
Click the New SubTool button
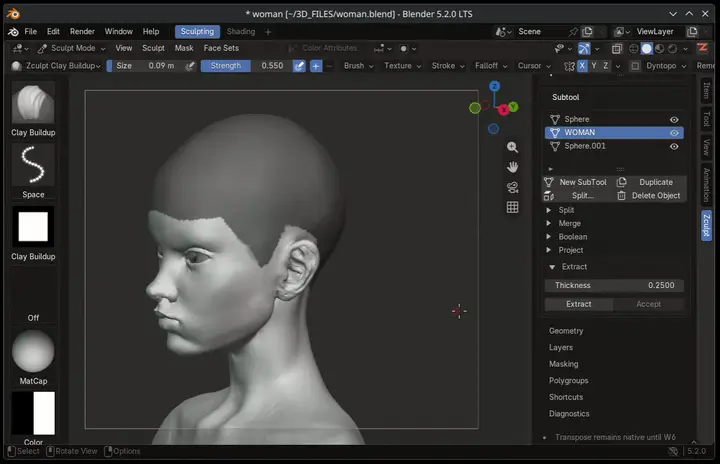click(x=577, y=182)
